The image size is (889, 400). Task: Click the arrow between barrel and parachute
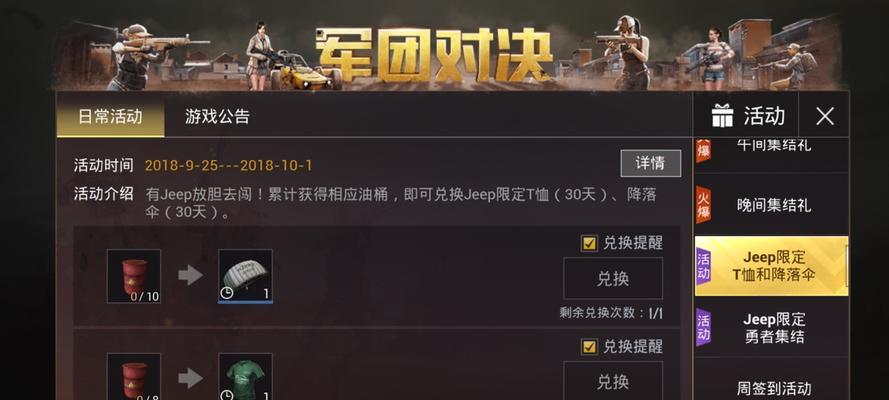point(190,275)
